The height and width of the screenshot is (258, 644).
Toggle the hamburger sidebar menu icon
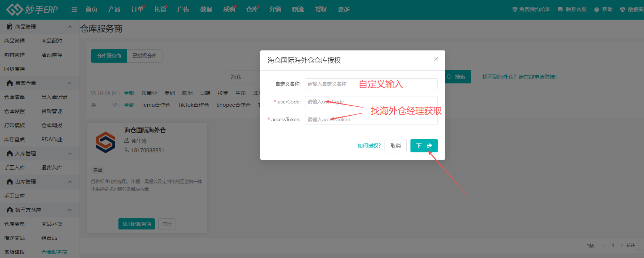(x=74, y=10)
